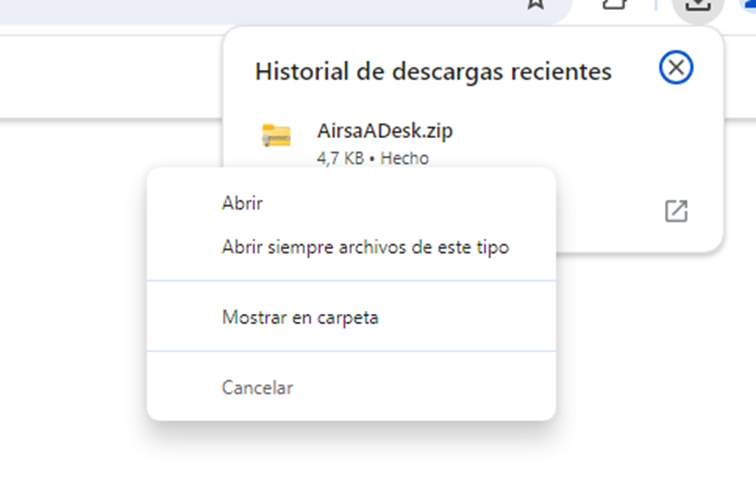Select Abrir siempre archivos de este tipo
756x477 pixels.
pos(351,247)
